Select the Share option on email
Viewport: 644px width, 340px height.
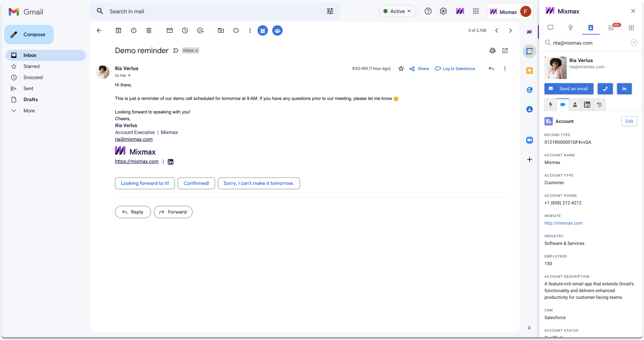(420, 69)
